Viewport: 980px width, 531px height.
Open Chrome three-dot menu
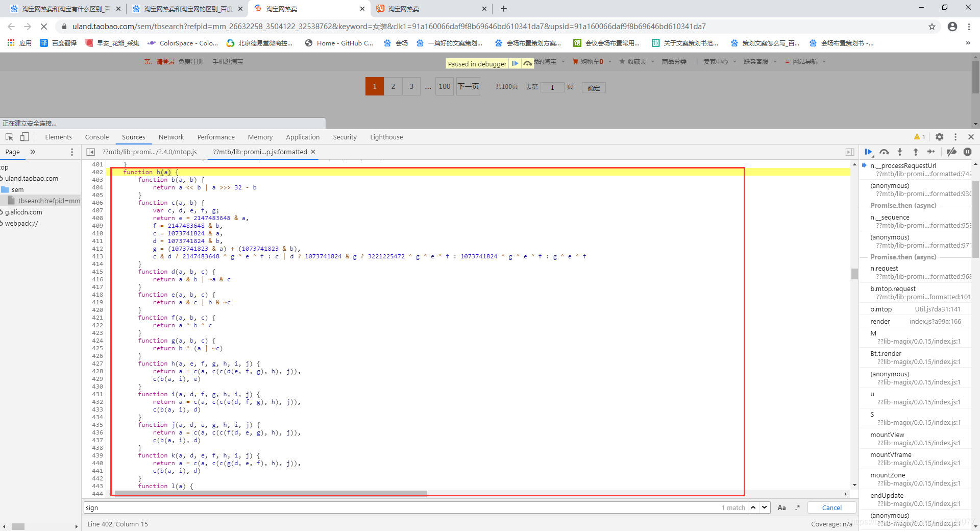point(969,27)
